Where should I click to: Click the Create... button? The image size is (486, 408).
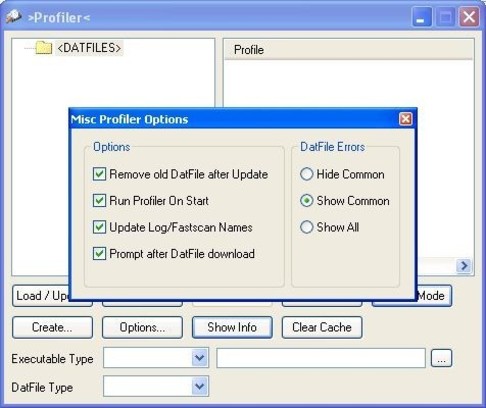click(x=52, y=327)
